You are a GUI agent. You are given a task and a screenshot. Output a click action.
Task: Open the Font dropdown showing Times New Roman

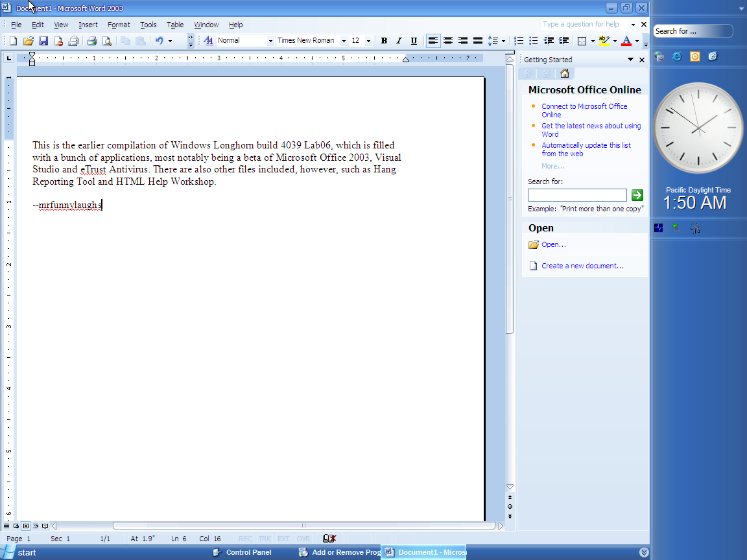tap(344, 41)
